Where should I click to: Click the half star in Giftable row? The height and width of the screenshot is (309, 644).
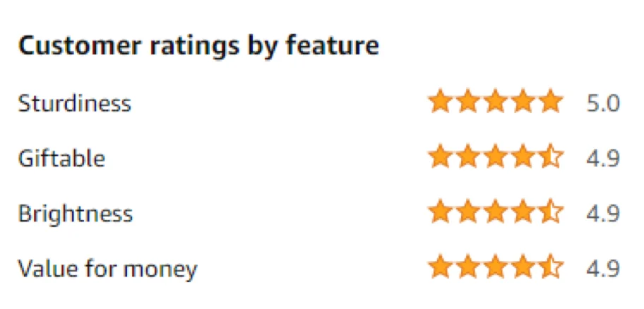(551, 157)
